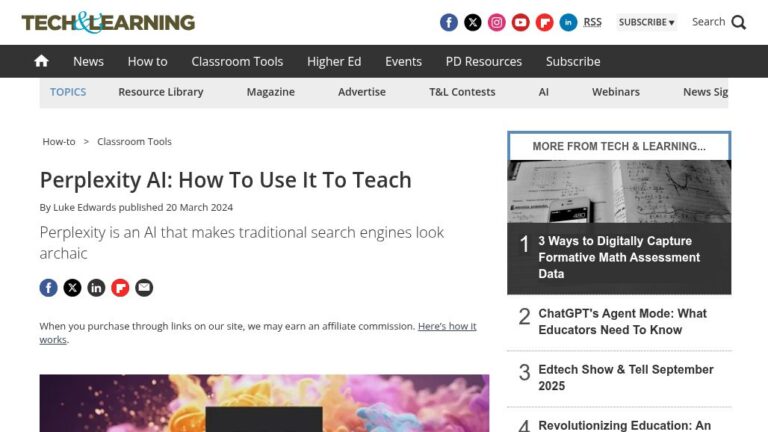The image size is (768, 432).
Task: Share the article on Flipboard
Action: tap(120, 288)
